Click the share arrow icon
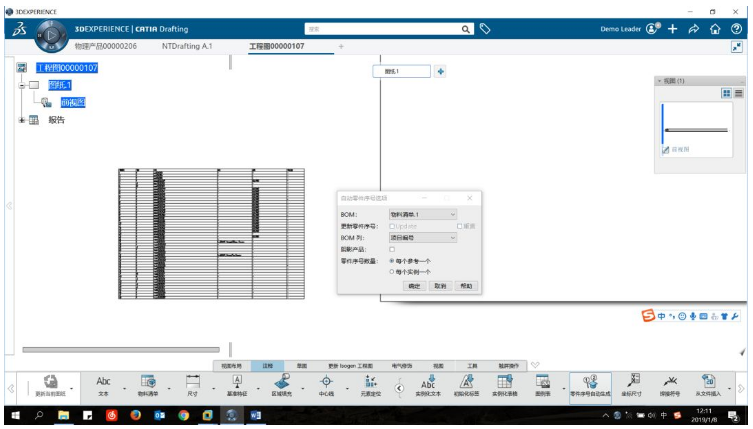Screen dimensions: 753x429 (x=693, y=29)
